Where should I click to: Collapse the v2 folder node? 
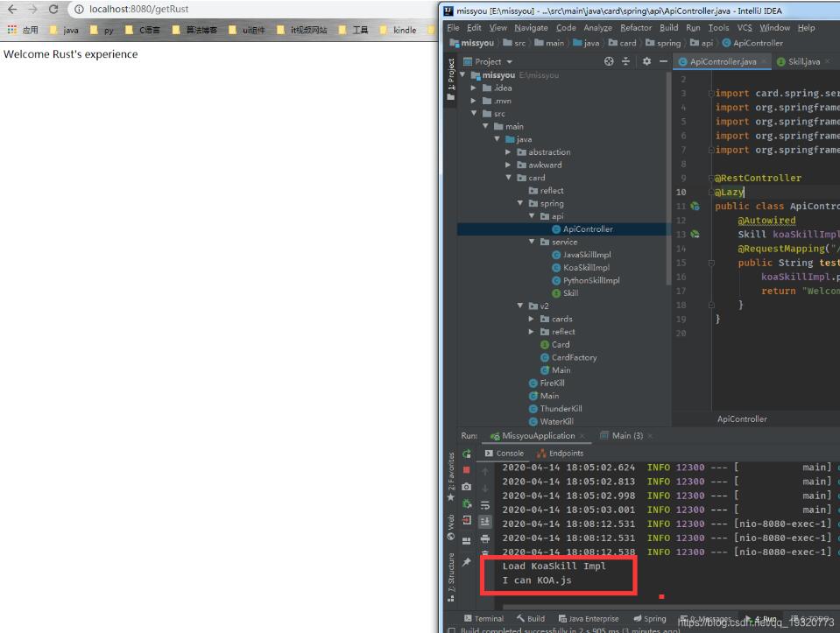pyautogui.click(x=520, y=306)
